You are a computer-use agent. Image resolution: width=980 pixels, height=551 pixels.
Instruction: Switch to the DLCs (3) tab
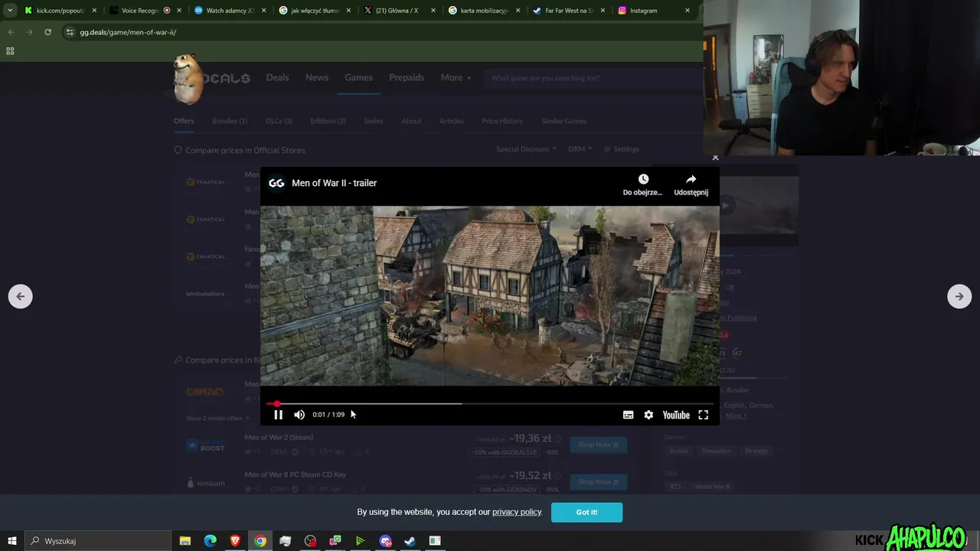point(279,121)
